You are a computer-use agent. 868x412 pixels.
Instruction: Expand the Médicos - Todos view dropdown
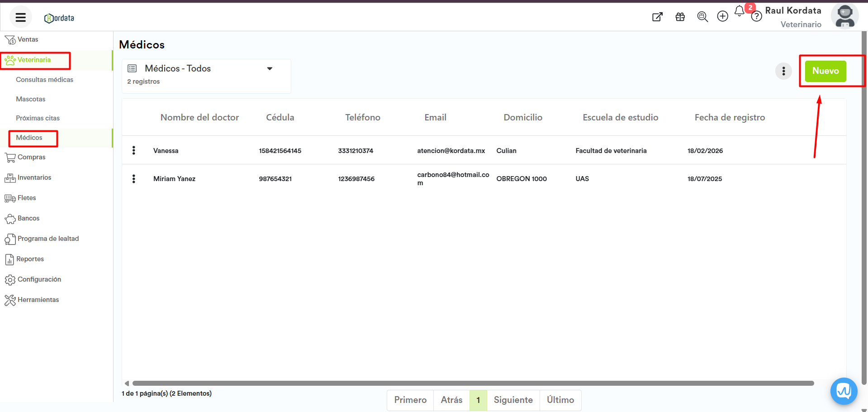(x=270, y=69)
